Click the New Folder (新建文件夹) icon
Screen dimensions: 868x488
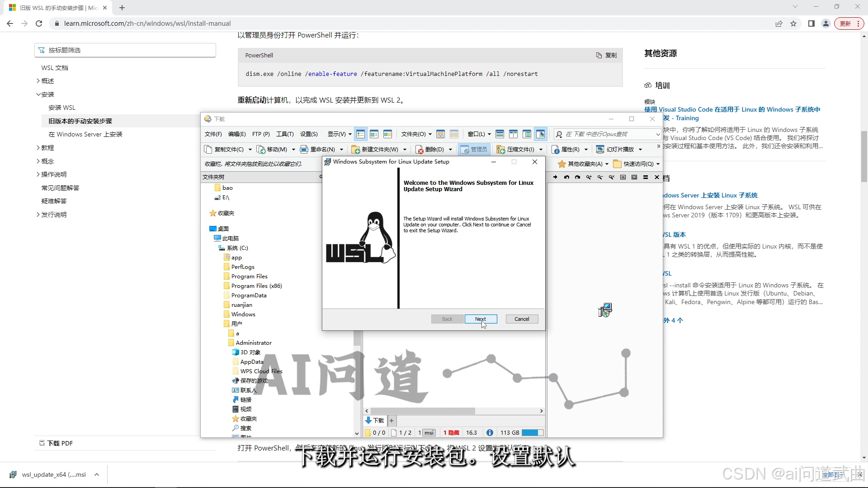point(356,150)
